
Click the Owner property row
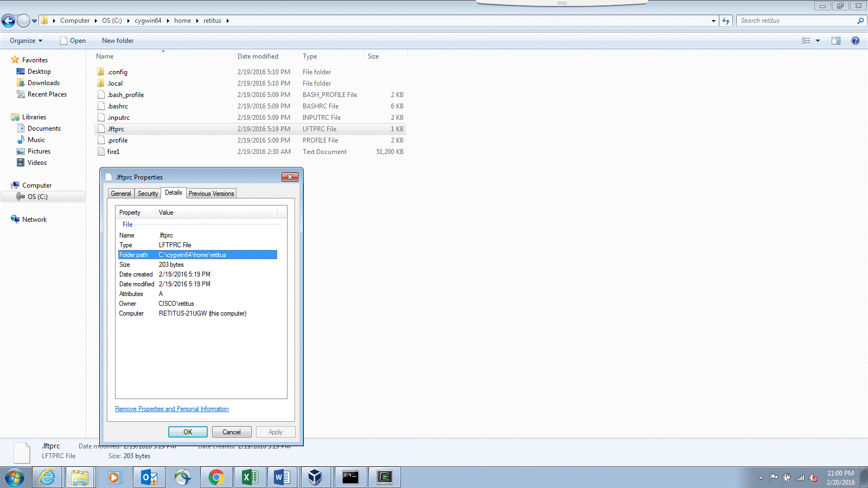coord(197,304)
